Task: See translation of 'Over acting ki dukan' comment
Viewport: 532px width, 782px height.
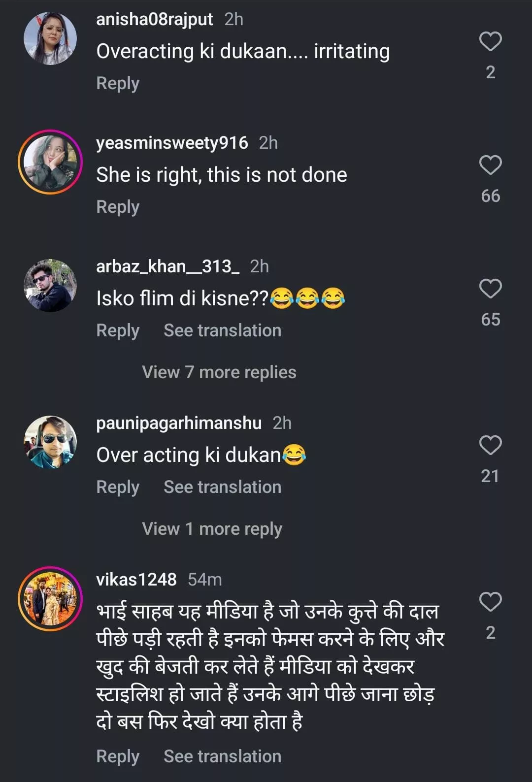Action: click(222, 487)
